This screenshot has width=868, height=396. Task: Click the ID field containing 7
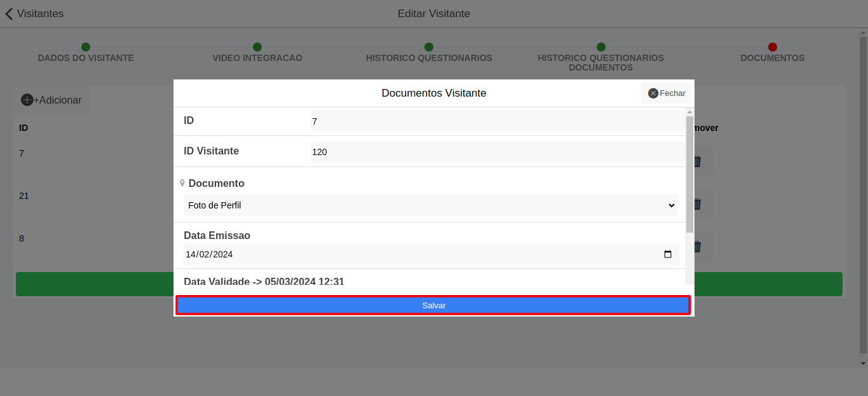pyautogui.click(x=496, y=121)
